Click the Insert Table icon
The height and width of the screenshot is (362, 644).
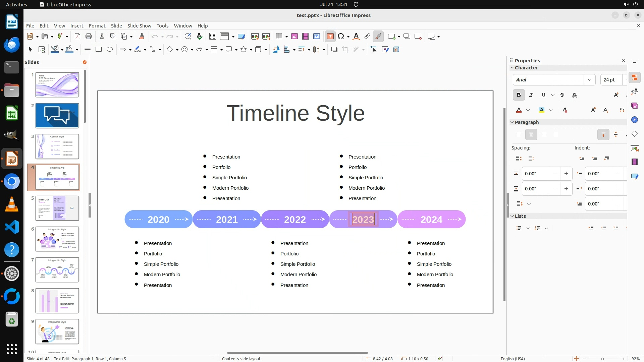279,37
